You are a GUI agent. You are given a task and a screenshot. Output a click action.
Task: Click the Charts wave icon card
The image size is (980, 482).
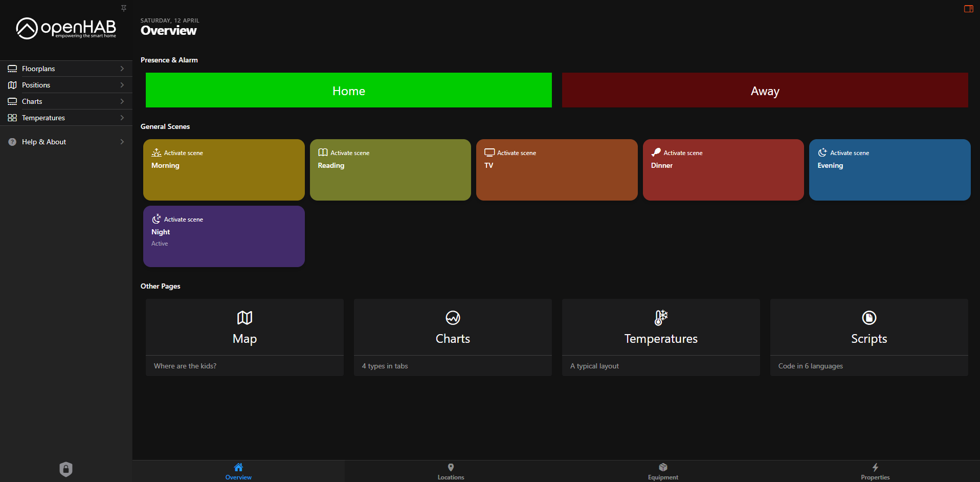[x=453, y=318]
